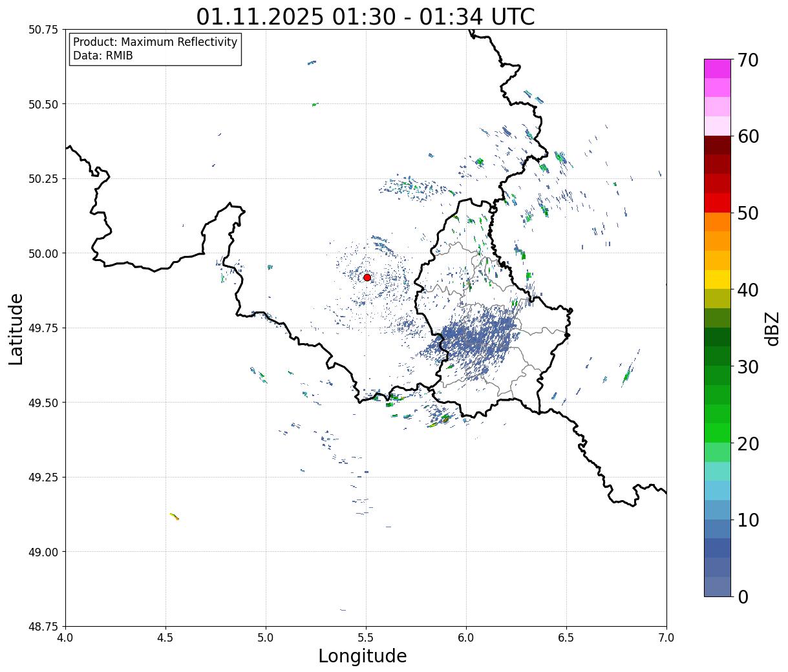788x672 pixels.
Task: Click the colorbar tick label '70'
Action: pos(748,60)
